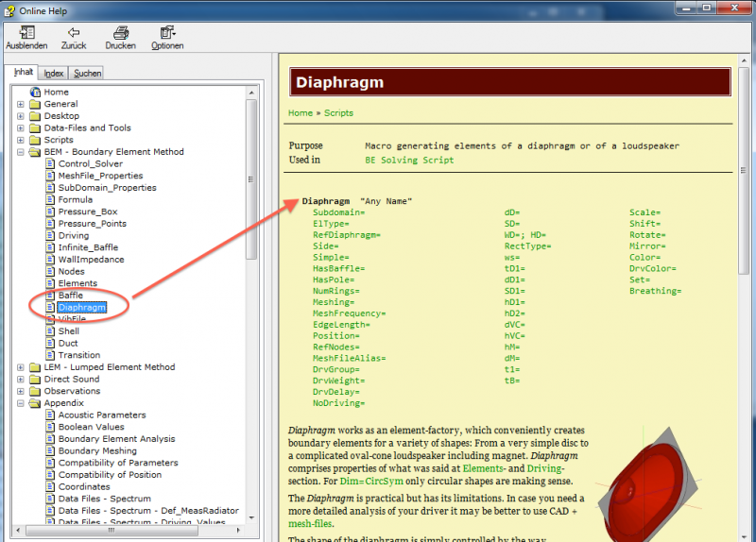The width and height of the screenshot is (756, 542).
Task: Click the content pane vertical scrollbar
Action: pos(747,283)
